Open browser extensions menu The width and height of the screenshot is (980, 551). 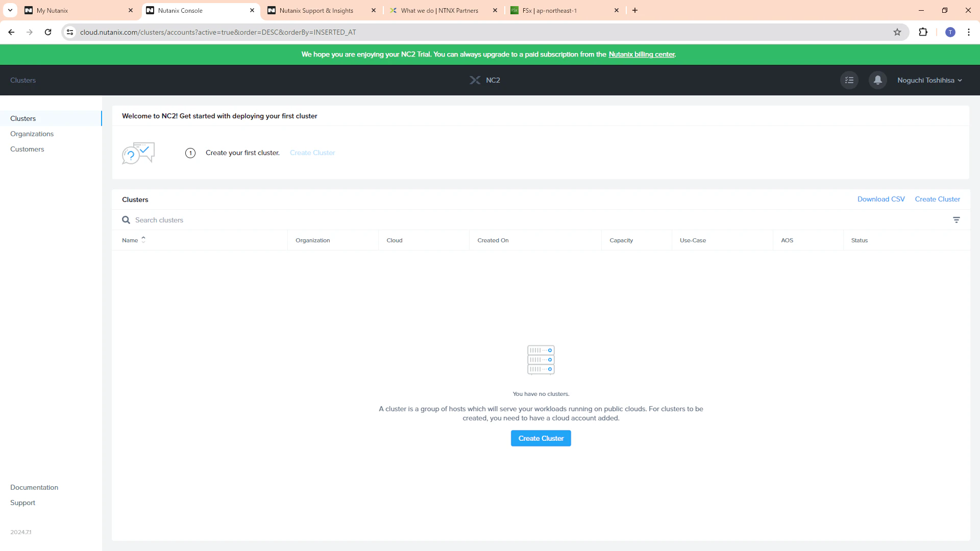(923, 32)
